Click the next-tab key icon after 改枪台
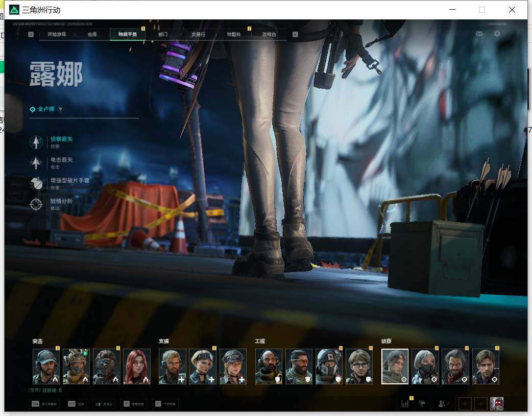This screenshot has height=416, width=532. coord(295,34)
